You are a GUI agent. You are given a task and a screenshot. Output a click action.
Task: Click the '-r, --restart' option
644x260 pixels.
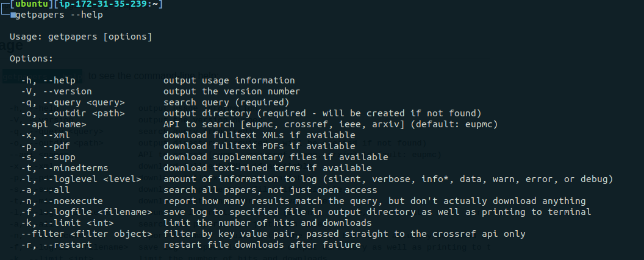56,245
